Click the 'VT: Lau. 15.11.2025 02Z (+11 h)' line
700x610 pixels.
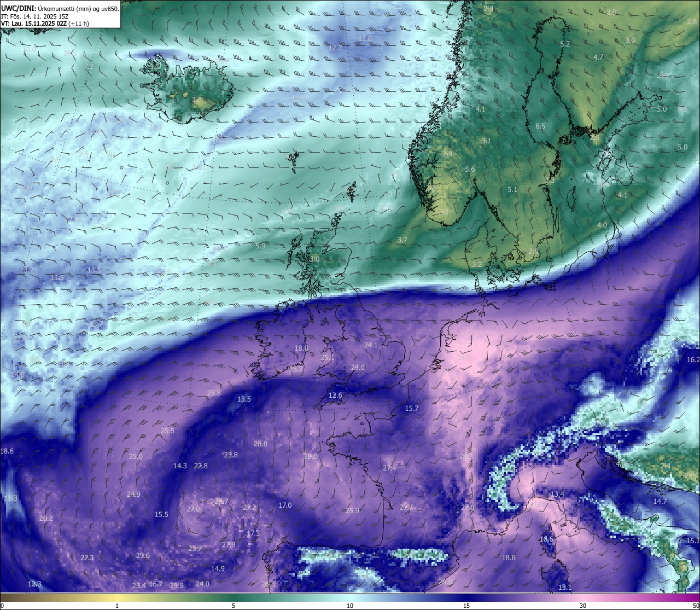45,24
